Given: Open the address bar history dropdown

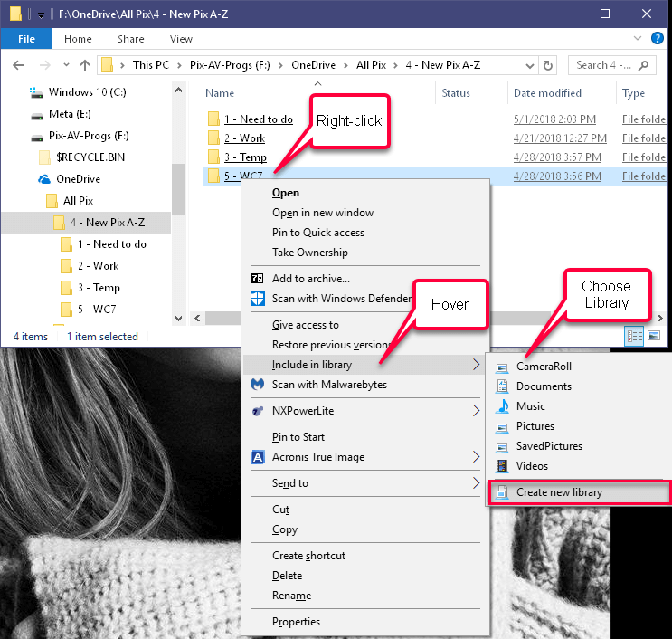Looking at the screenshot, I should coord(530,65).
